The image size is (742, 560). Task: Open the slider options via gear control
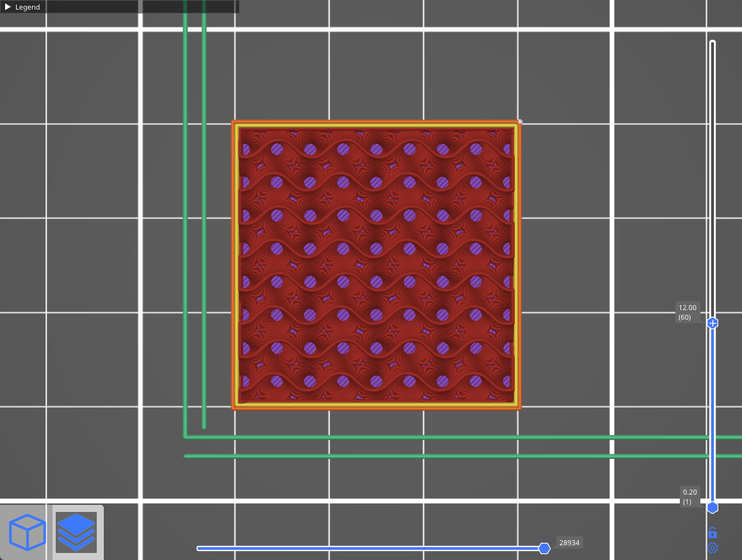713,548
